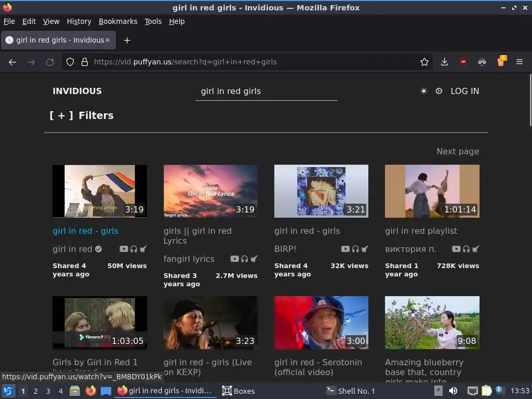This screenshot has height=399, width=532.
Task: Click the 1:01:14 playlist thumbnail
Action: tap(432, 191)
